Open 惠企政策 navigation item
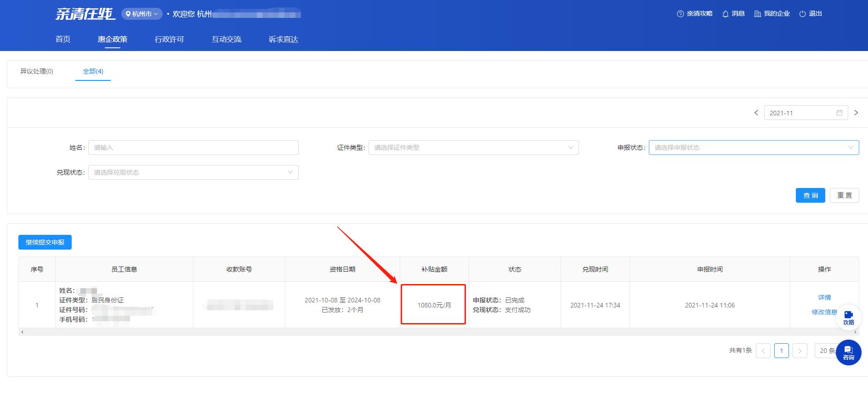The width and height of the screenshot is (868, 398). pyautogui.click(x=113, y=39)
